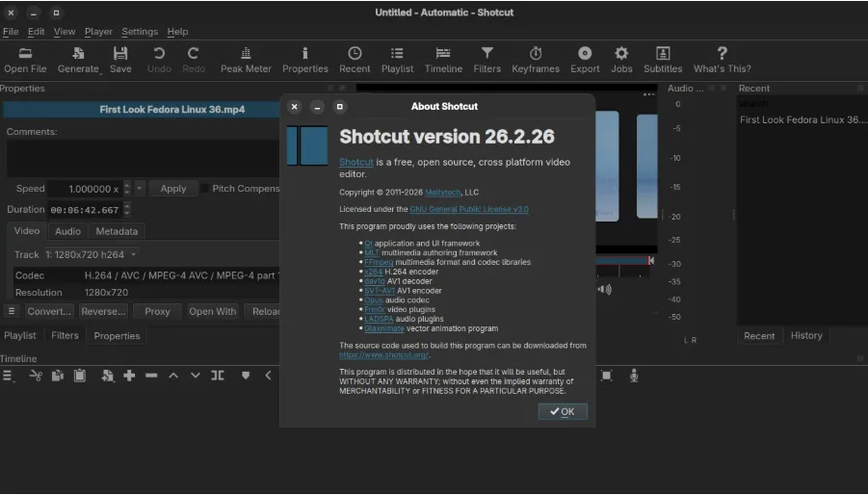Switch to the Audio properties tab
Image resolution: width=868 pixels, height=495 pixels.
(x=67, y=231)
